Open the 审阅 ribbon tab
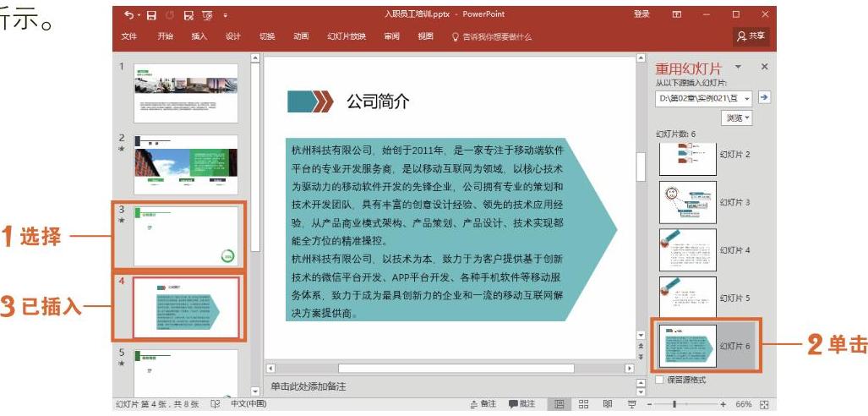Screen dimensions: 868x416 (391, 36)
